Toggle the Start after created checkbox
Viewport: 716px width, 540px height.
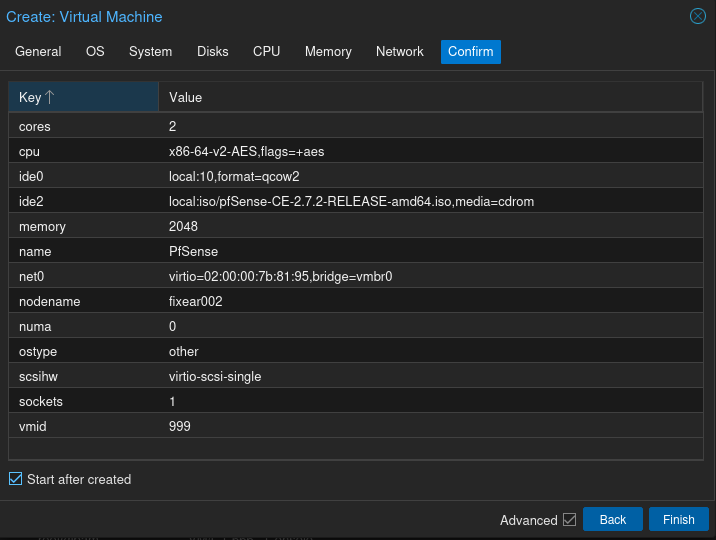click(15, 479)
